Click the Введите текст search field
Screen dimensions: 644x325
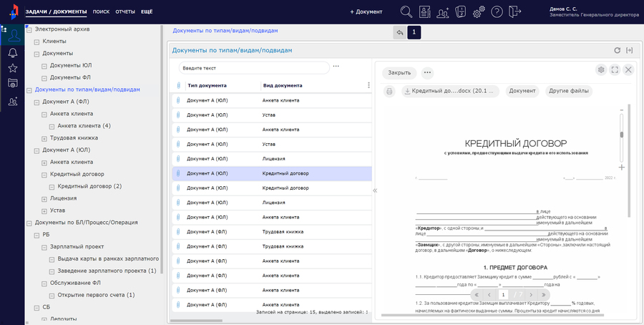(x=253, y=67)
